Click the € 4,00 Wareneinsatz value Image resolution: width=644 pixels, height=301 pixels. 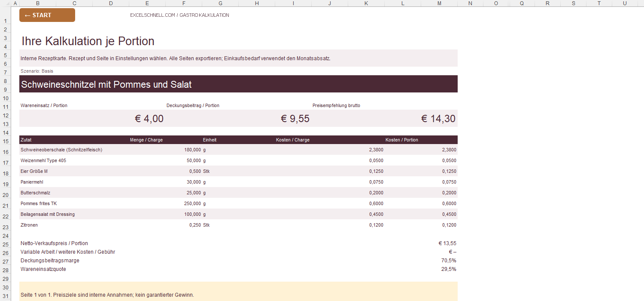pos(149,119)
